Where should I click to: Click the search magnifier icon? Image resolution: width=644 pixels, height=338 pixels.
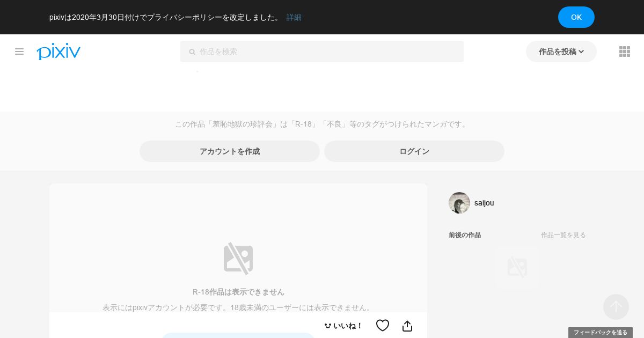(192, 52)
